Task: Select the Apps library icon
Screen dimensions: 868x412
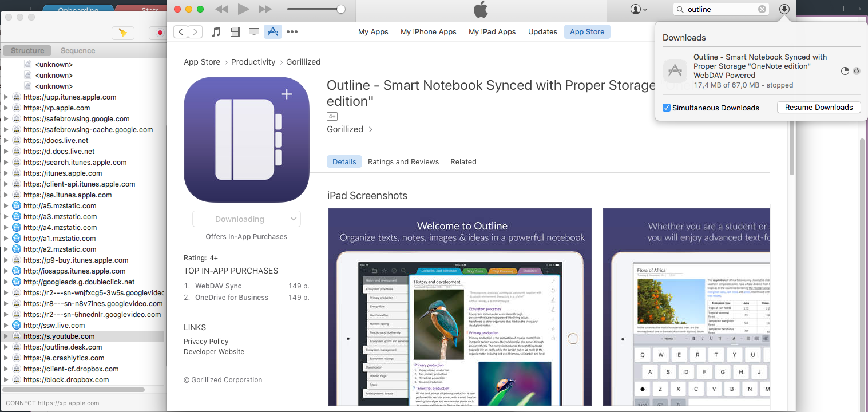Action: pyautogui.click(x=273, y=32)
